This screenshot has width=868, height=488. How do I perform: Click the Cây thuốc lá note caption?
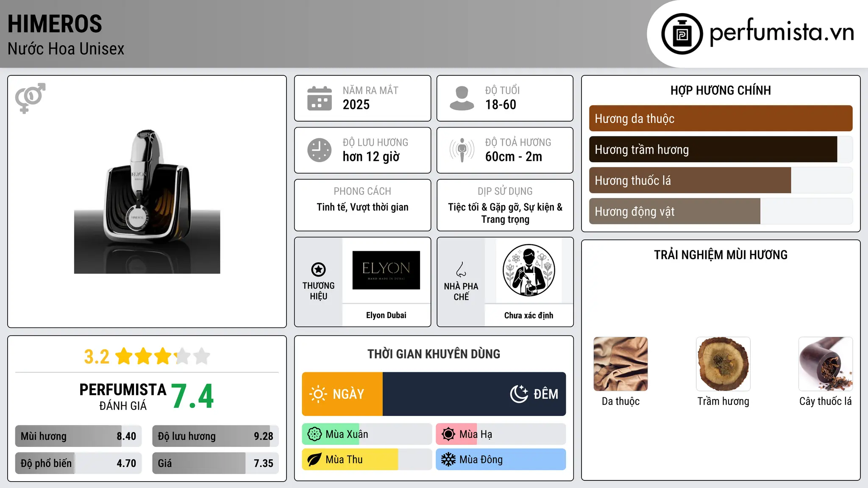pyautogui.click(x=826, y=401)
